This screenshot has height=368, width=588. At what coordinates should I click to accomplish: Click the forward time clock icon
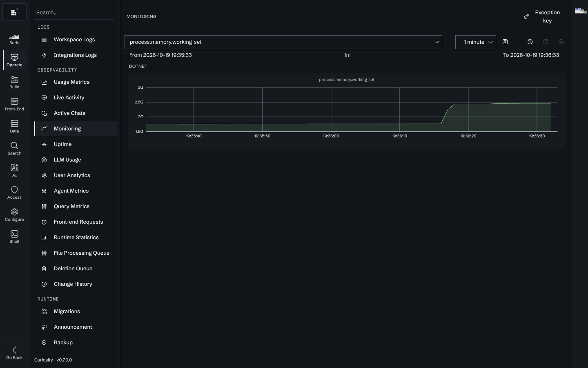tap(546, 42)
